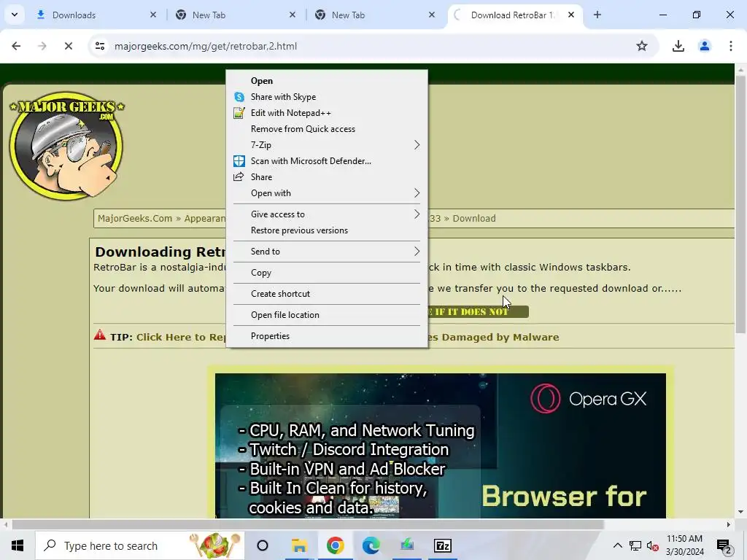The width and height of the screenshot is (747, 560).
Task: Expand the Send to submenu
Action: click(x=327, y=252)
